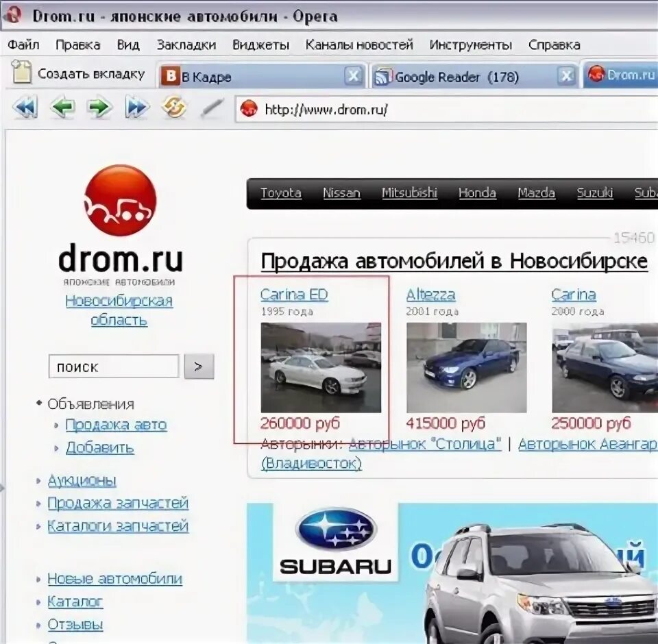This screenshot has height=644, width=658.
Task: Open the Suzuki brand link
Action: point(595,193)
